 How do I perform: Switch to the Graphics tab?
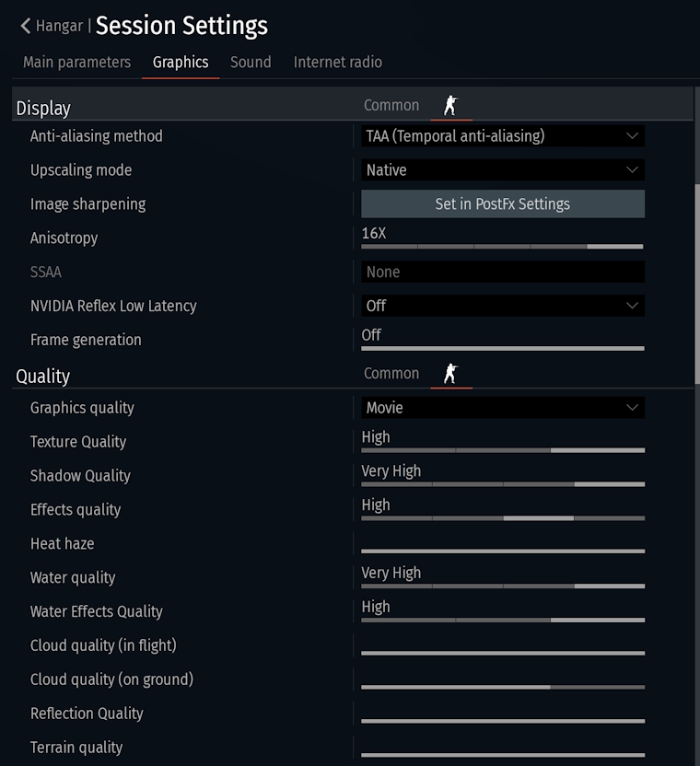click(181, 62)
